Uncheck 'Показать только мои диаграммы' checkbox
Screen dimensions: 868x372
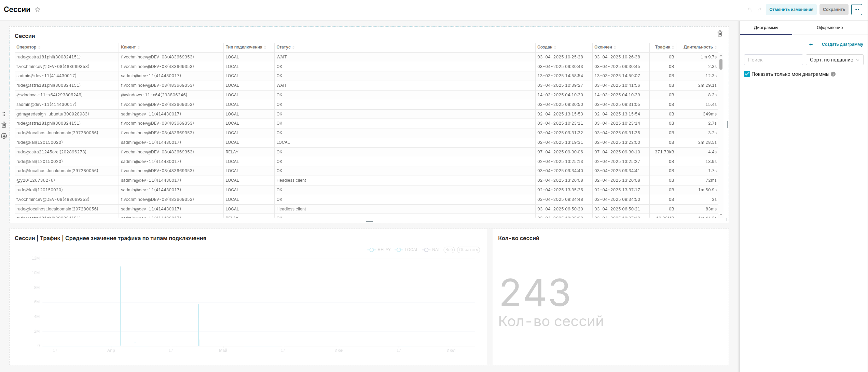(x=747, y=74)
